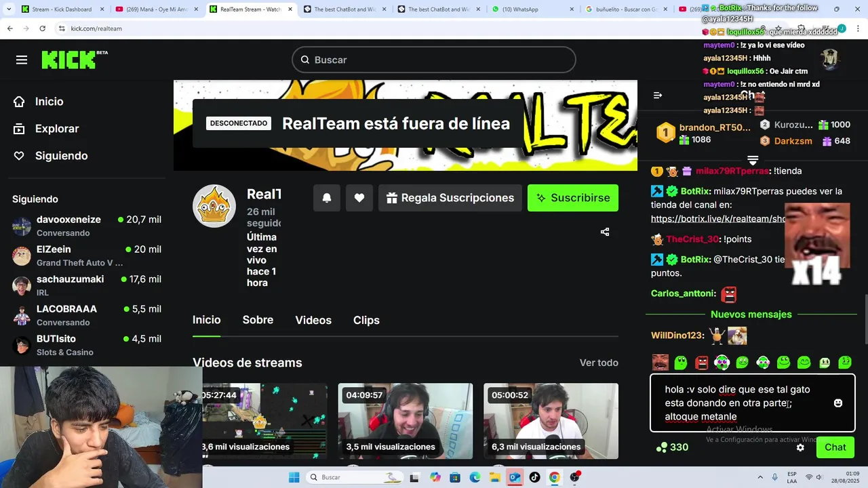868x488 pixels.
Task: Open Task View on the taskbar
Action: (x=414, y=477)
